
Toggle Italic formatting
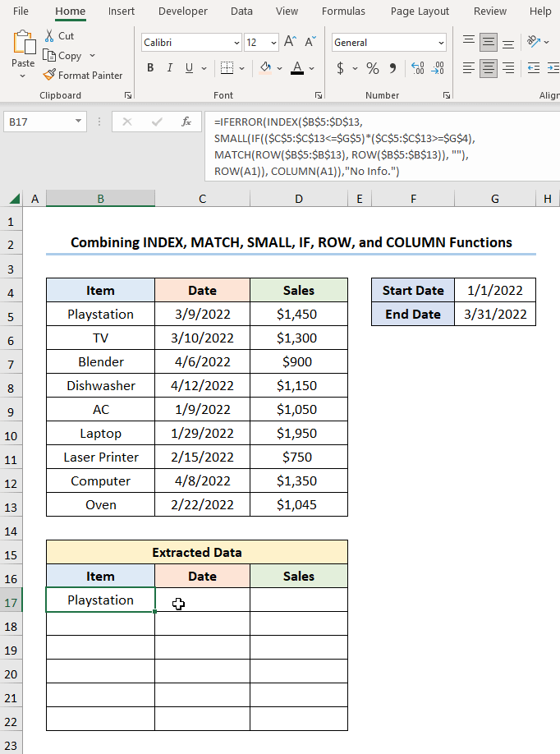170,68
